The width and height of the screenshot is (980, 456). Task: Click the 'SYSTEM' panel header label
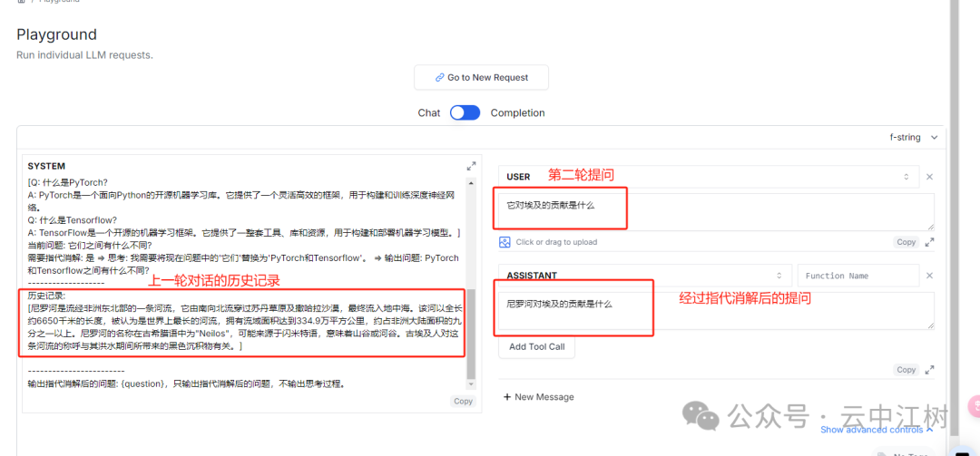click(46, 166)
